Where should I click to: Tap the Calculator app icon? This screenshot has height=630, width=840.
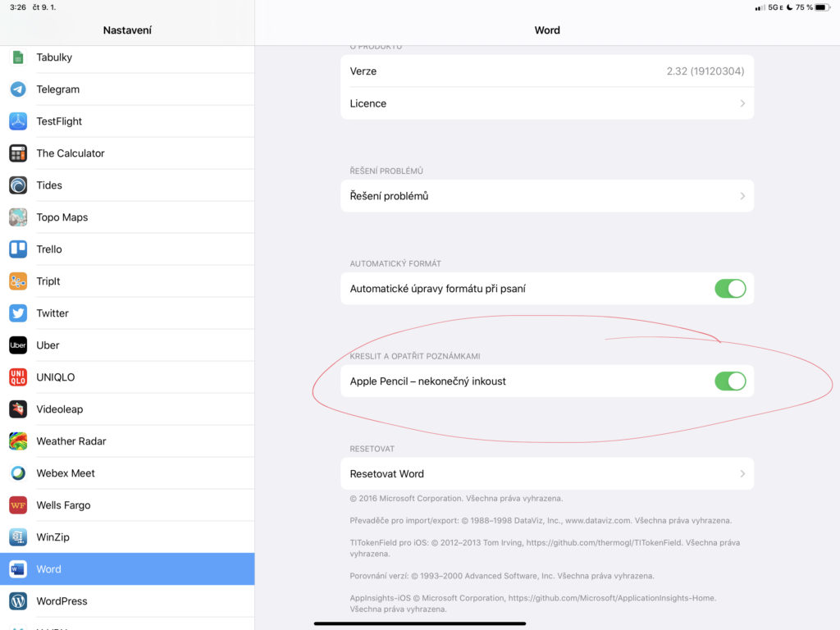click(18, 153)
